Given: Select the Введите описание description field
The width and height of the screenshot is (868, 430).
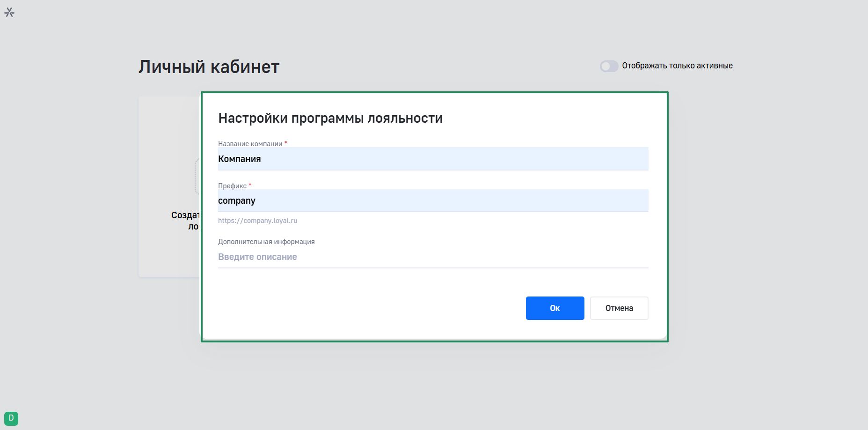Looking at the screenshot, I should pyautogui.click(x=433, y=257).
